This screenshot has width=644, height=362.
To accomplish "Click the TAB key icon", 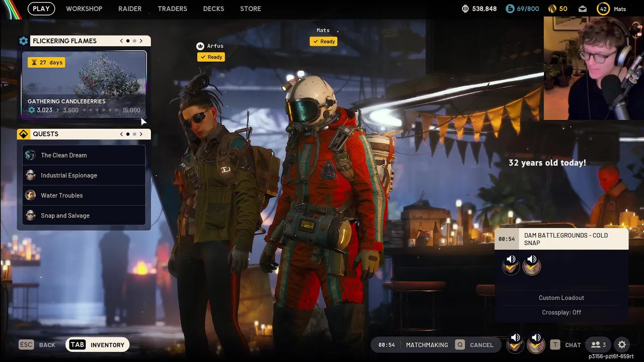I will click(x=77, y=345).
